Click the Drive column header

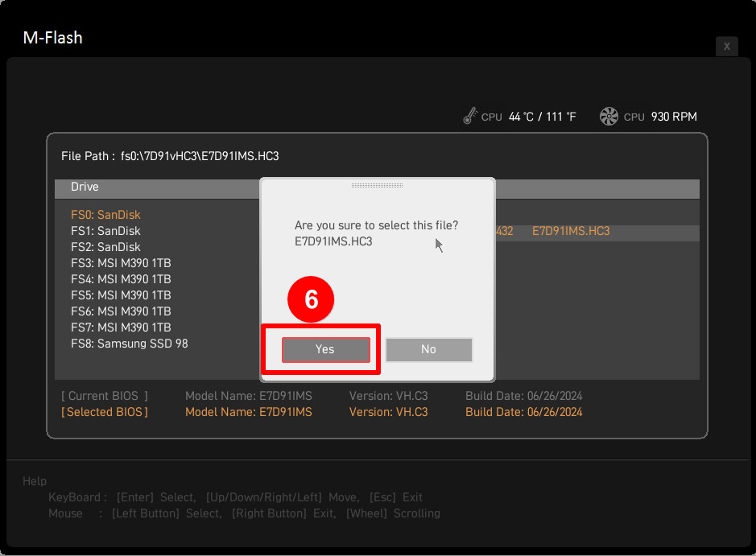[85, 187]
